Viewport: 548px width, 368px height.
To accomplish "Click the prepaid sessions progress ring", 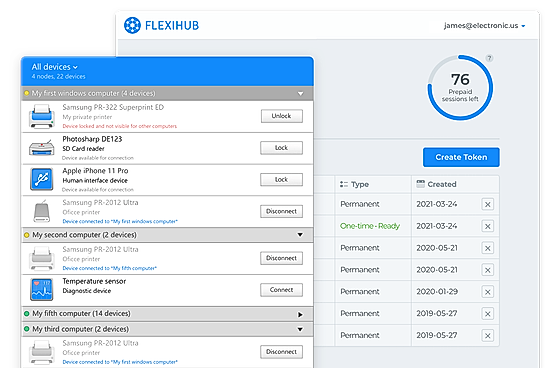I will click(x=460, y=87).
